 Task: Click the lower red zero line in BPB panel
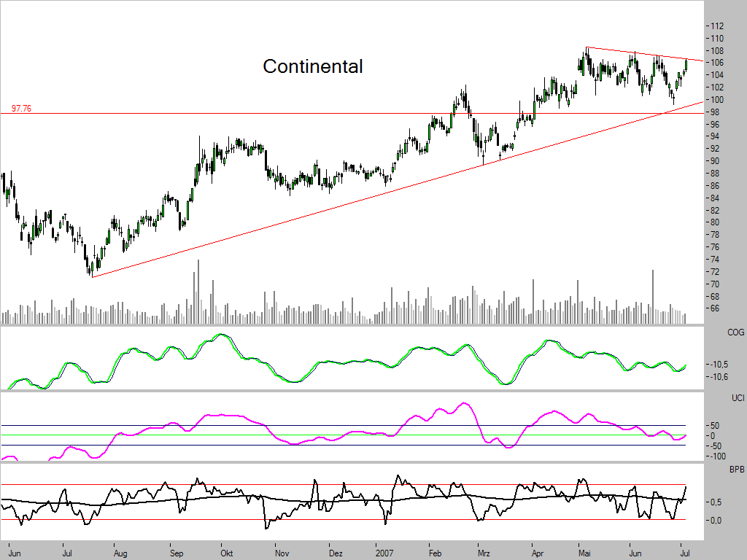(x=365, y=520)
